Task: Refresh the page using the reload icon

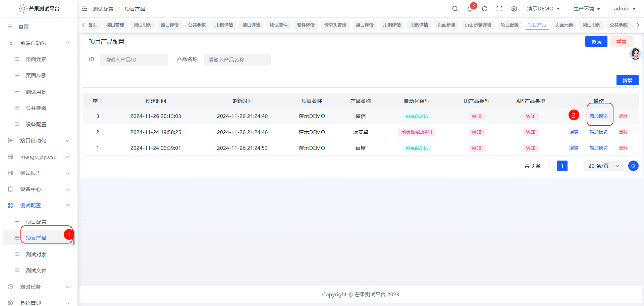Action: (x=484, y=8)
